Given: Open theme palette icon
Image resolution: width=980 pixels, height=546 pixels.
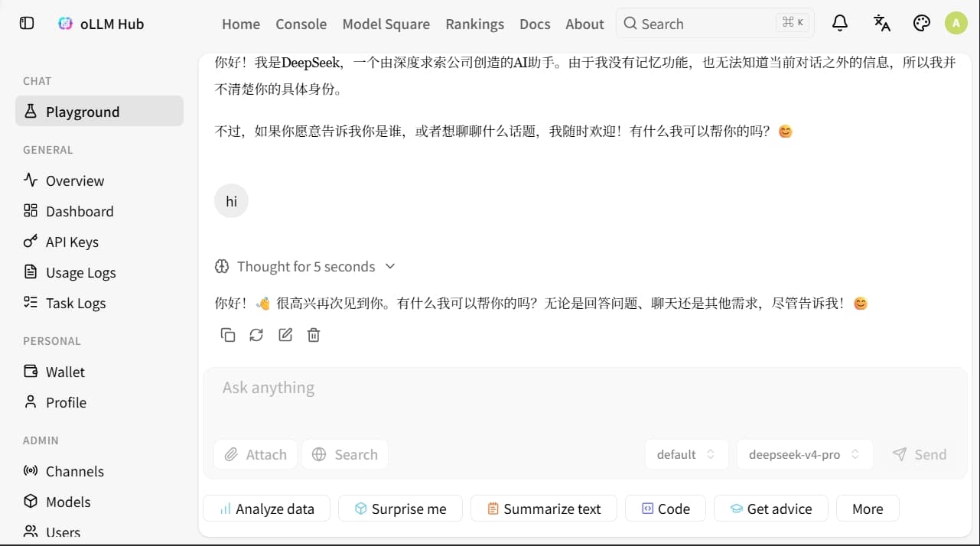Looking at the screenshot, I should (x=922, y=23).
